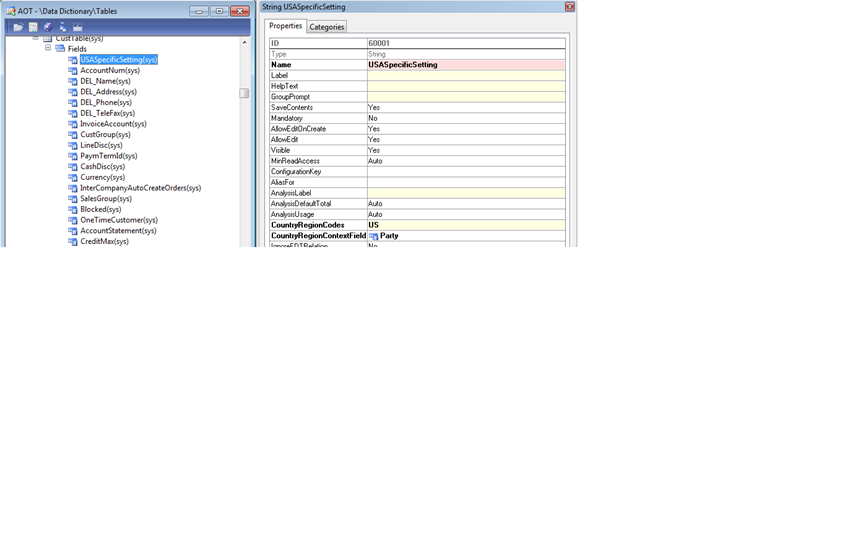
Task: Click the field icon beside SalesGroup(sys)
Action: pyautogui.click(x=73, y=198)
